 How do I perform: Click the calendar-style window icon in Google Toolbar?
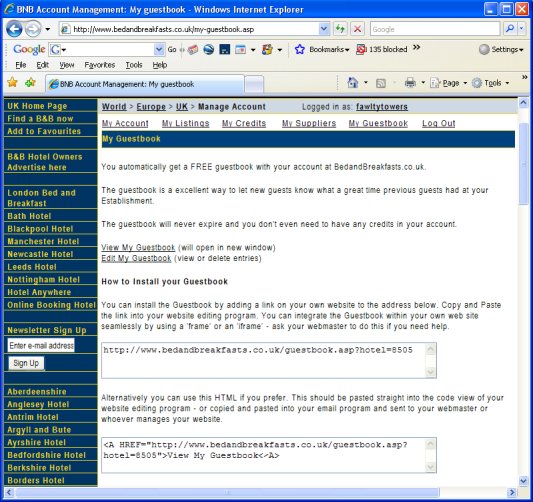point(240,50)
